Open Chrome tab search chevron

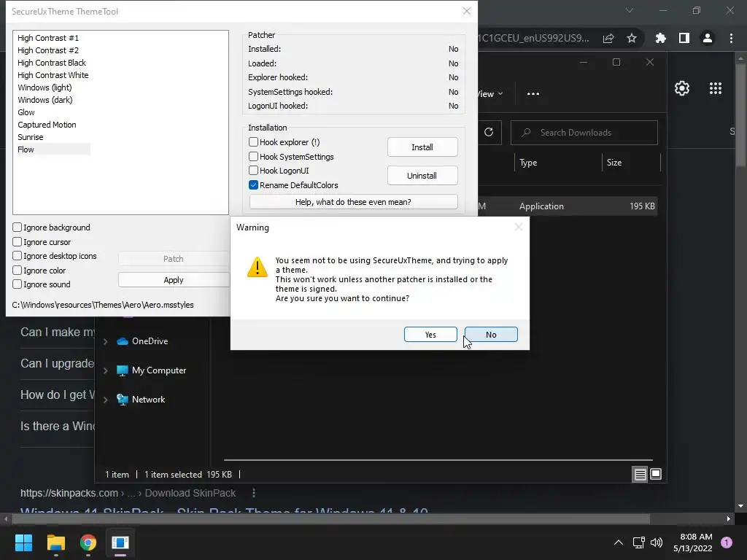tap(630, 10)
